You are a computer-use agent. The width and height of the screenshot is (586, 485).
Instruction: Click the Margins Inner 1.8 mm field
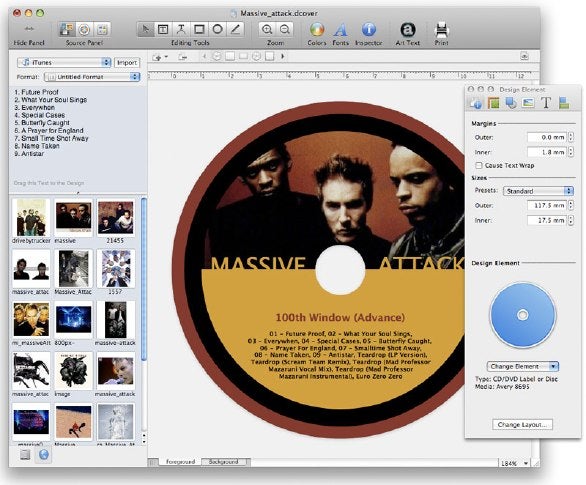click(547, 152)
